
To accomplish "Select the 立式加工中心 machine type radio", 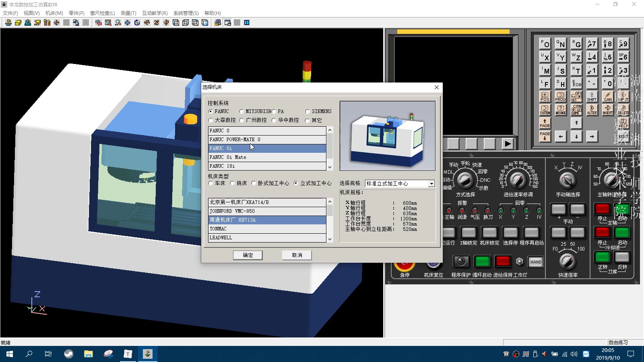I will (296, 183).
